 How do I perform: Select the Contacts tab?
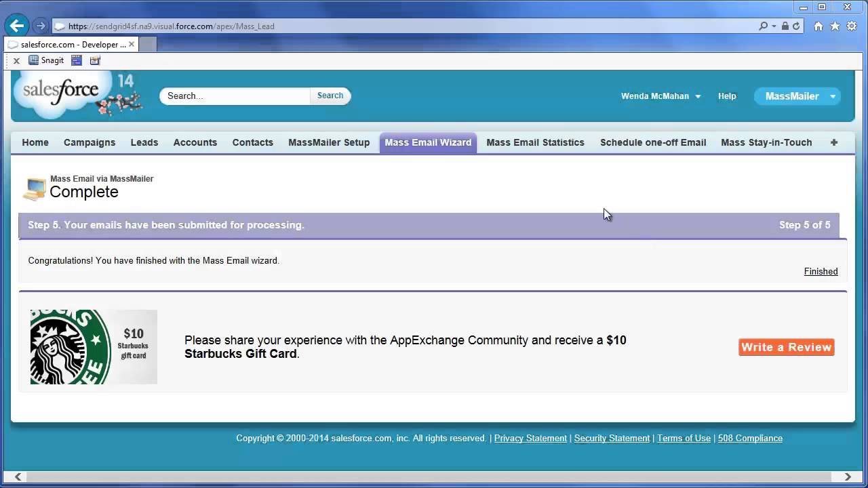point(253,142)
